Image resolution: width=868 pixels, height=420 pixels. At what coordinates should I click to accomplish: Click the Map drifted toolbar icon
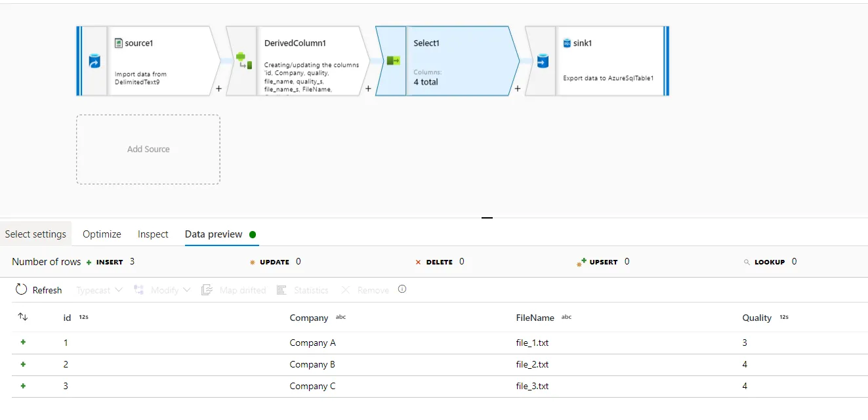coord(207,289)
